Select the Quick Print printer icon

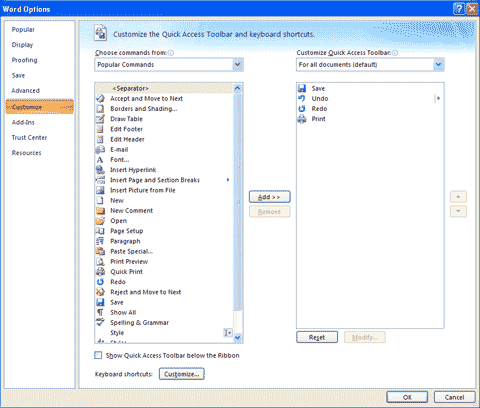100,272
